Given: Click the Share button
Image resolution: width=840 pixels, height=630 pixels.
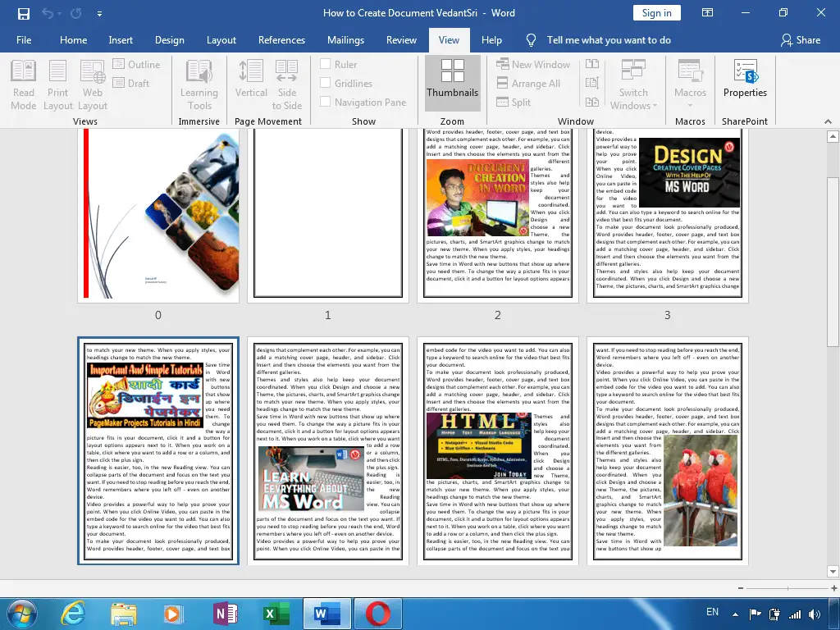Looking at the screenshot, I should [x=801, y=40].
